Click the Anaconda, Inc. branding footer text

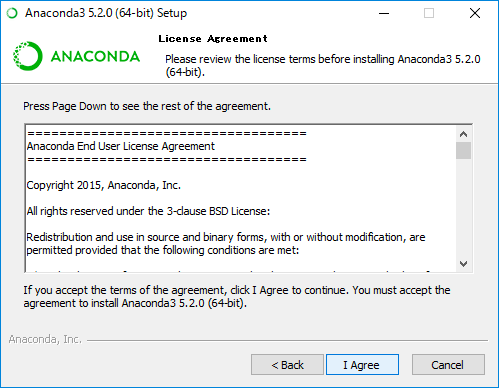[45, 339]
